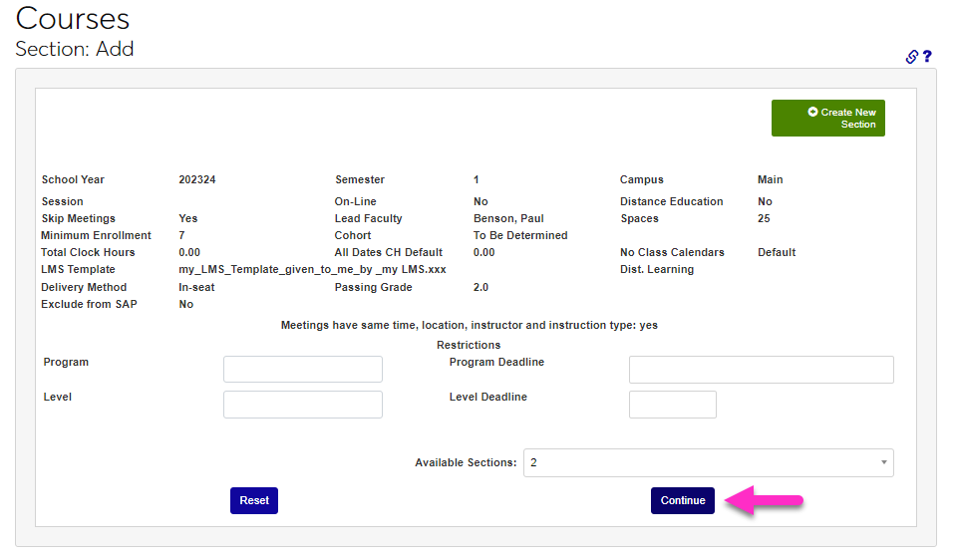Click the permalink chain icon

[911, 57]
